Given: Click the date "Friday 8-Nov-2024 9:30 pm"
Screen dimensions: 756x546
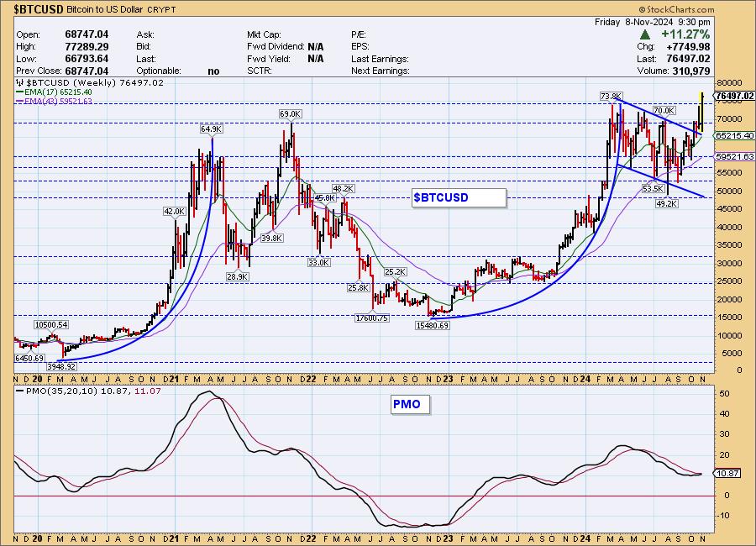Looking at the screenshot, I should point(653,22).
